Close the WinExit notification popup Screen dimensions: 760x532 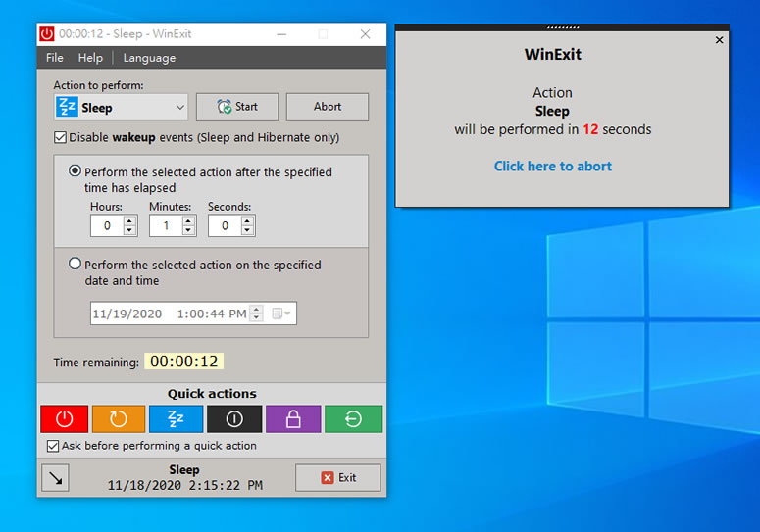pyautogui.click(x=719, y=40)
